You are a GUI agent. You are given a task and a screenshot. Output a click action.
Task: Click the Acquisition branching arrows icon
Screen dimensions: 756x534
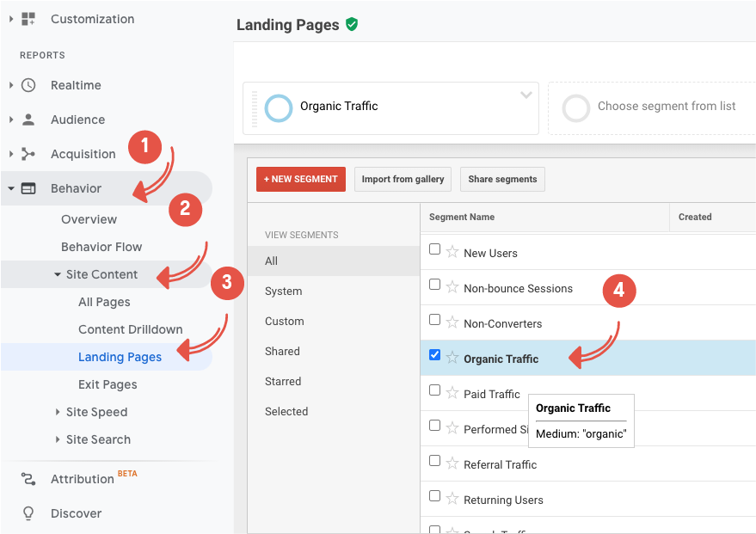(28, 154)
